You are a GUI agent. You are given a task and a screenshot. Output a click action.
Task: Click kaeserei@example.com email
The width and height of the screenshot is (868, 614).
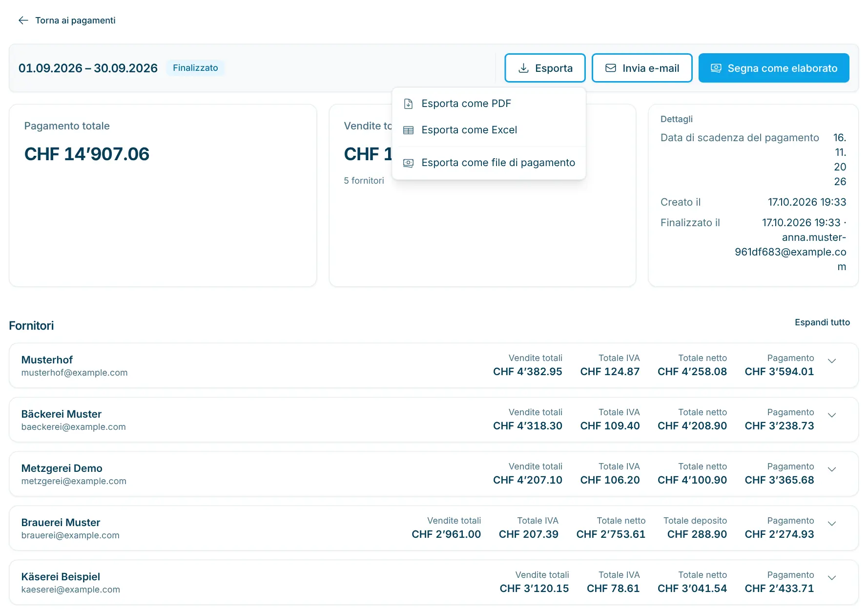[x=71, y=590]
